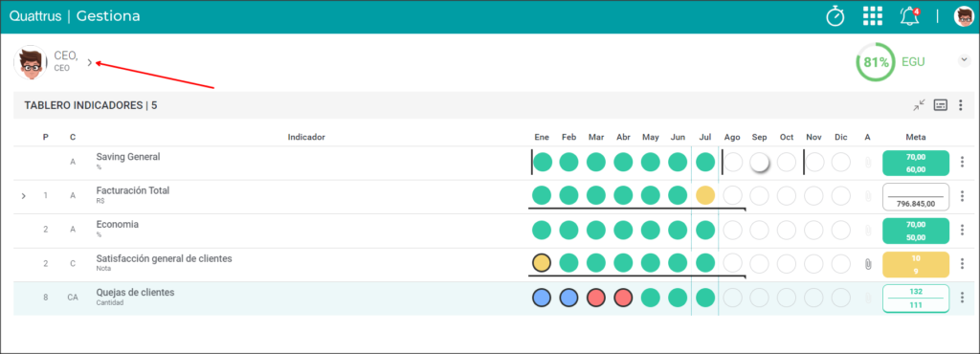Open the card view icon in panel header
Viewport: 980px width, 354px height.
[940, 105]
